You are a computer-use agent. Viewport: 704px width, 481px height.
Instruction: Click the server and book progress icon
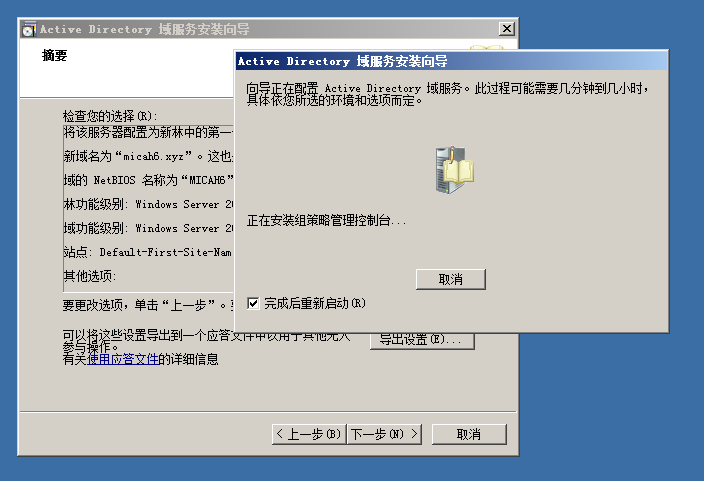click(454, 170)
